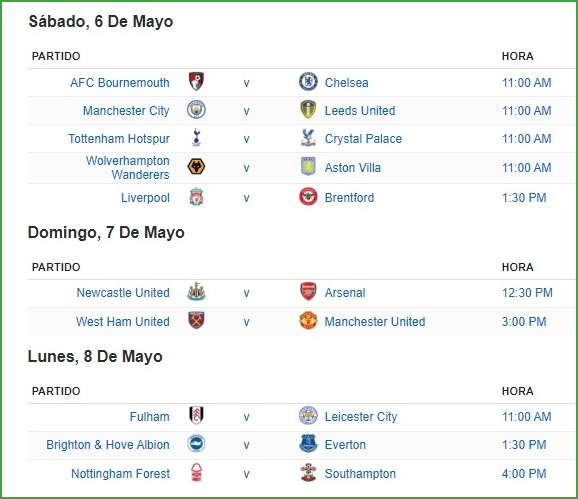The width and height of the screenshot is (578, 499).
Task: Open the Crystal Palace team link
Action: pyautogui.click(x=363, y=139)
